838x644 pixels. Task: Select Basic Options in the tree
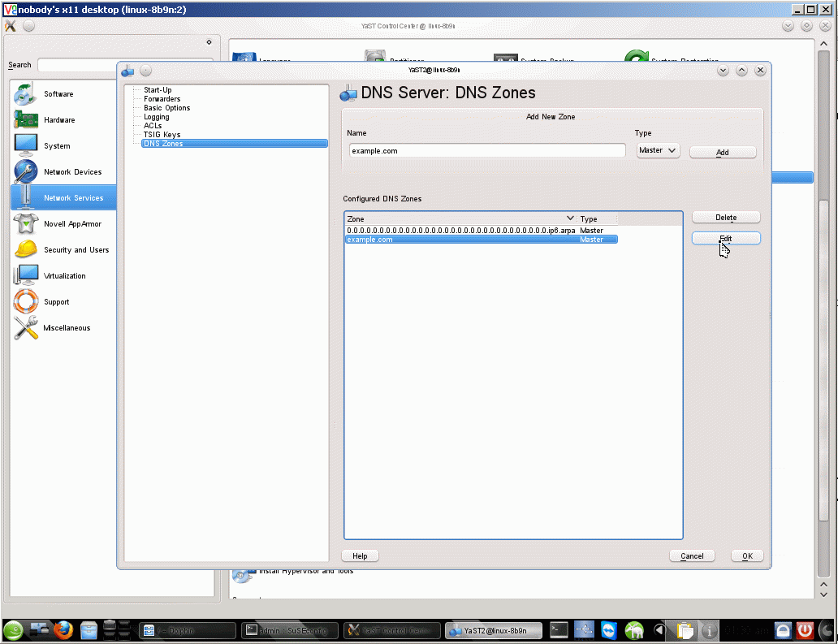166,108
